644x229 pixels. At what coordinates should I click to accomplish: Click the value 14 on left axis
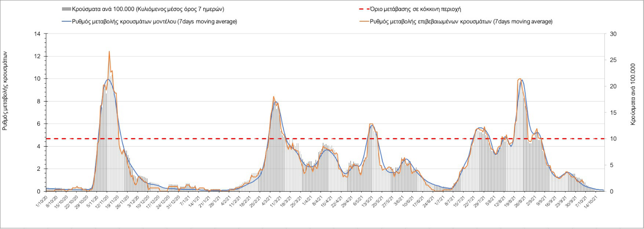[x=37, y=34]
